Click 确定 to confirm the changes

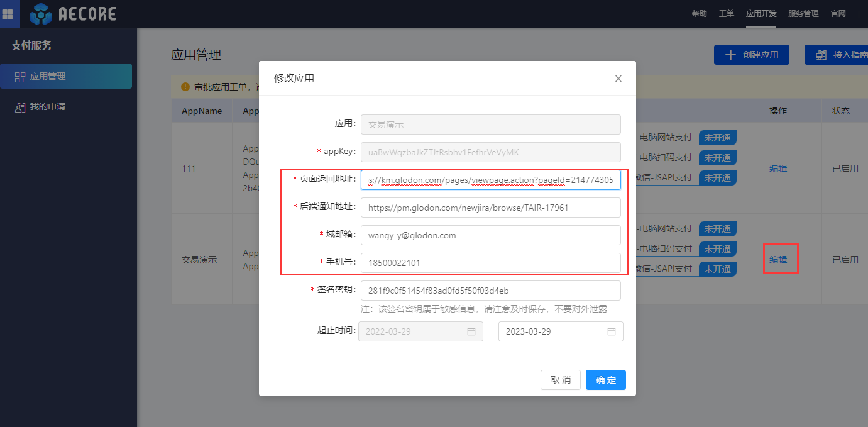(605, 380)
